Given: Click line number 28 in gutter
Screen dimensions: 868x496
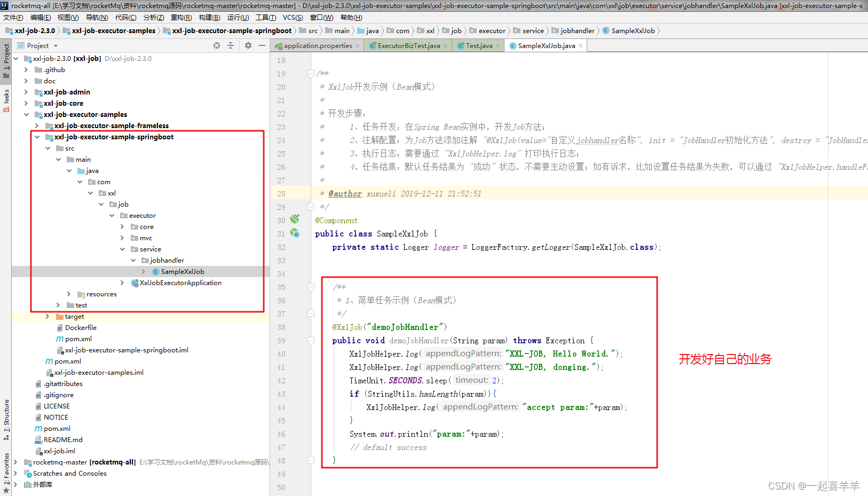Looking at the screenshot, I should 281,194.
